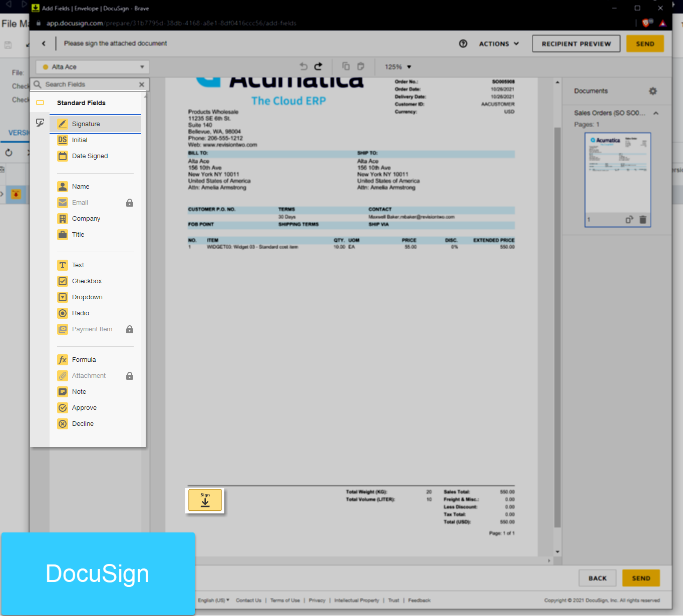Screen dimensions: 683x616
Task: Open the Intellectual Property link
Action: tap(357, 600)
